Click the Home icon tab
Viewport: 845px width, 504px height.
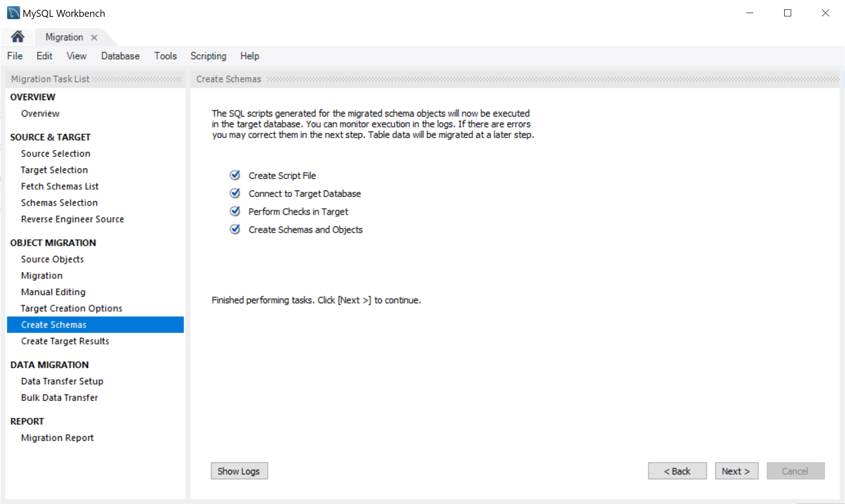(x=18, y=37)
